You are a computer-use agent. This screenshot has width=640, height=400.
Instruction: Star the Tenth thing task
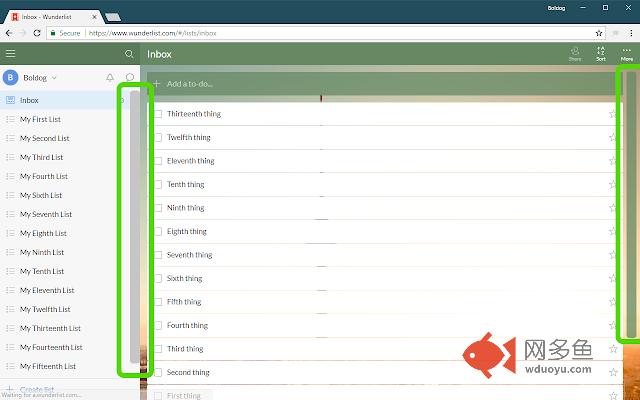point(613,184)
